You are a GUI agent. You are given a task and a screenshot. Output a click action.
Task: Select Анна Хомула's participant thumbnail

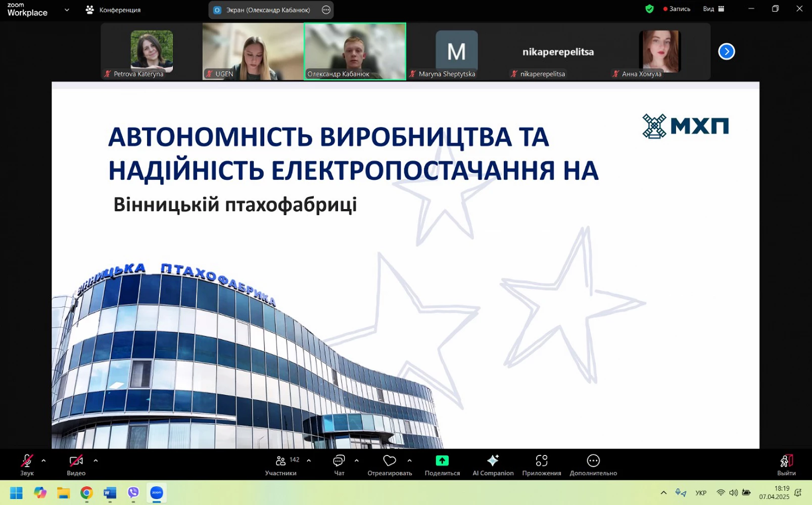point(660,52)
